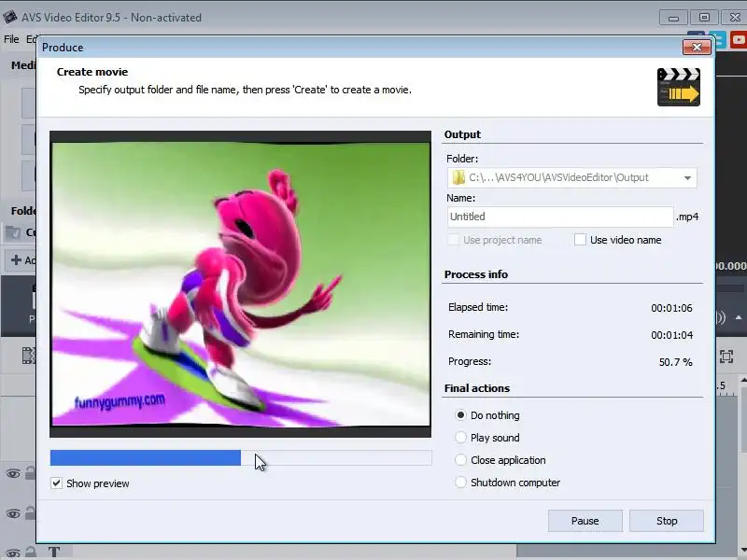Stop the movie creation process
747x560 pixels.
pos(667,521)
